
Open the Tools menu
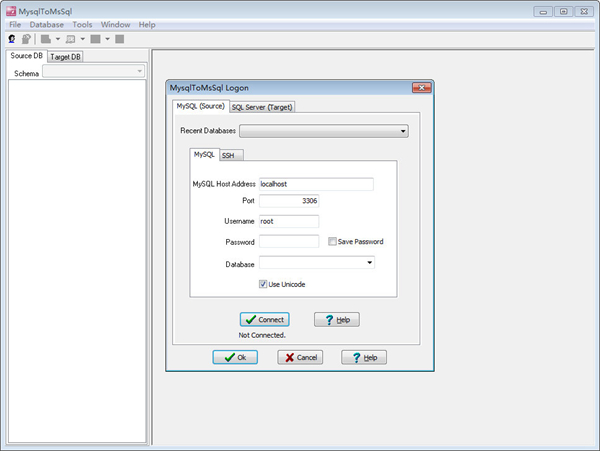pos(82,24)
